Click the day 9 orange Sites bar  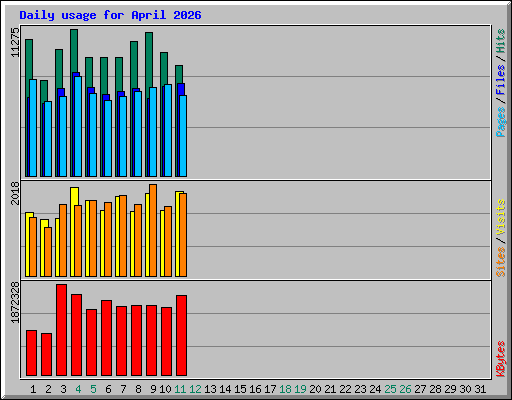tap(153, 230)
